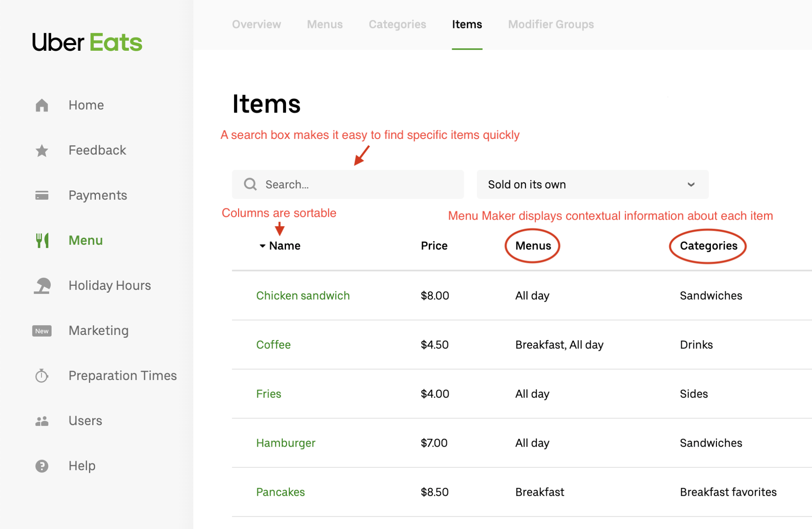The height and width of the screenshot is (529, 812).
Task: Click the Feedback star icon
Action: tap(42, 151)
